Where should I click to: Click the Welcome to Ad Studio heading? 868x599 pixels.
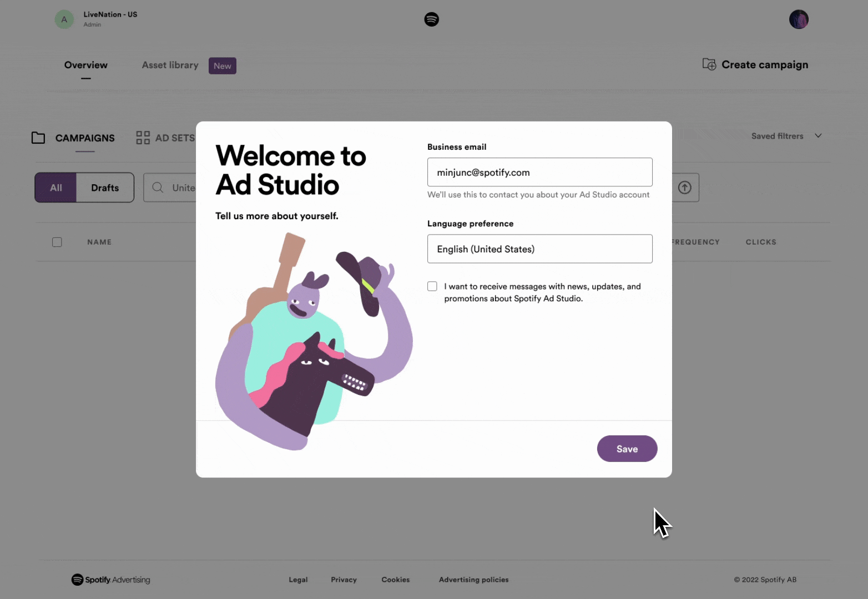pos(290,170)
